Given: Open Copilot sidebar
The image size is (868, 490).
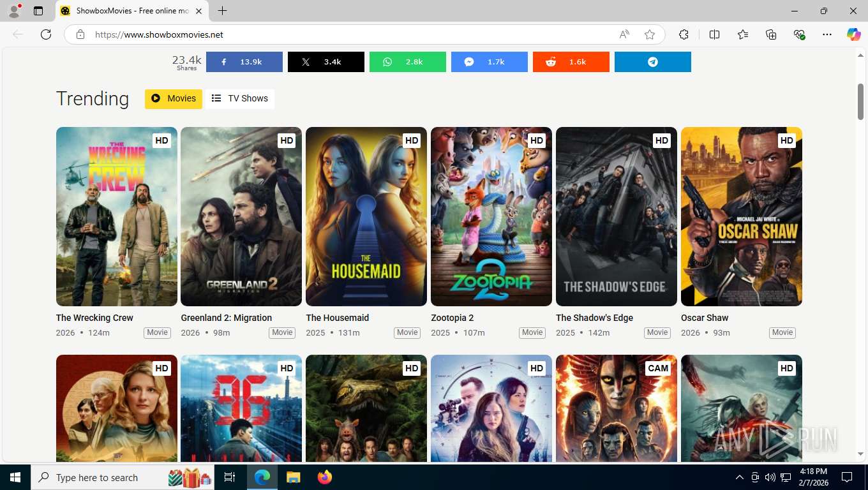Looking at the screenshot, I should pos(854,34).
